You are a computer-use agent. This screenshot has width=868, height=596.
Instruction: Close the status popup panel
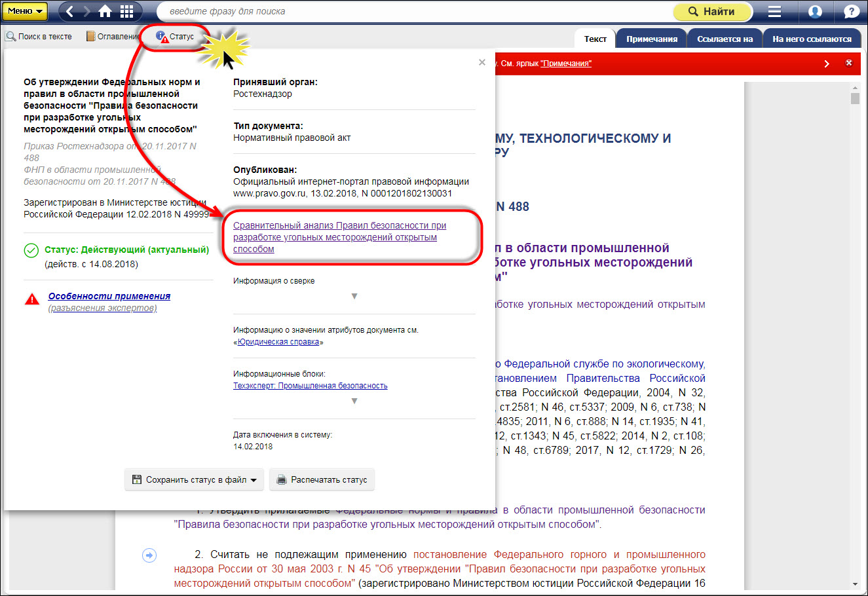[482, 62]
